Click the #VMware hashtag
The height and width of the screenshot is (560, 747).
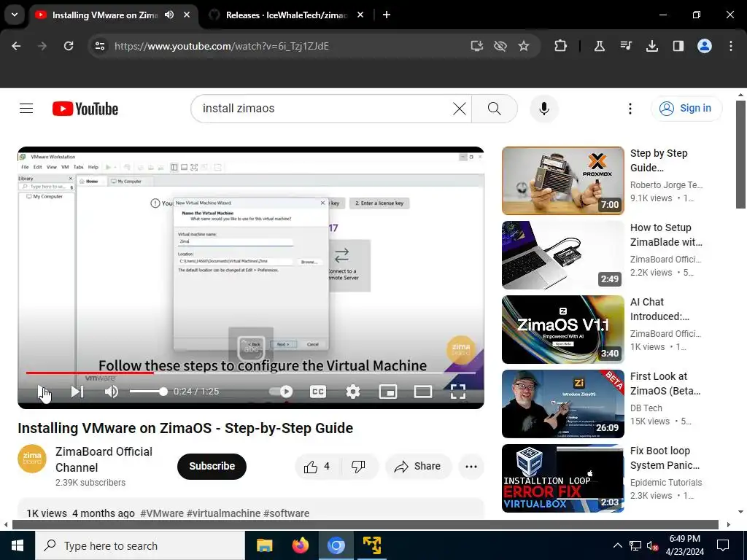click(162, 513)
